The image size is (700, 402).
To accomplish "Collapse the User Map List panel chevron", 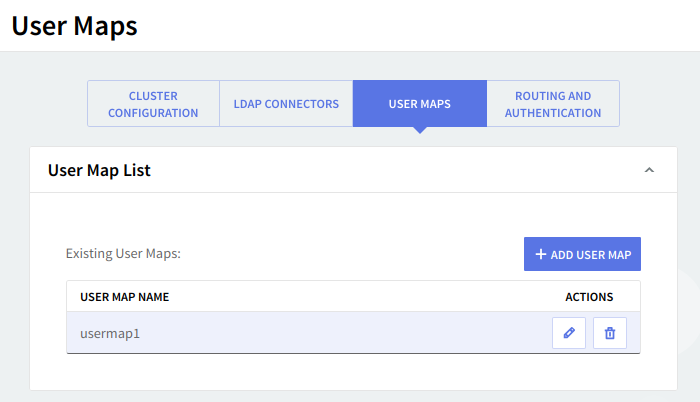I will pyautogui.click(x=649, y=171).
